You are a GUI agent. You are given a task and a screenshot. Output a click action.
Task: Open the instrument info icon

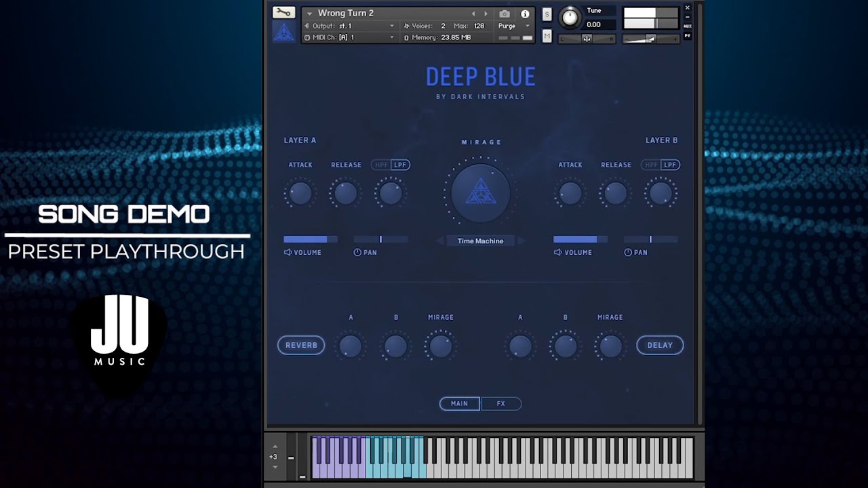tap(525, 14)
